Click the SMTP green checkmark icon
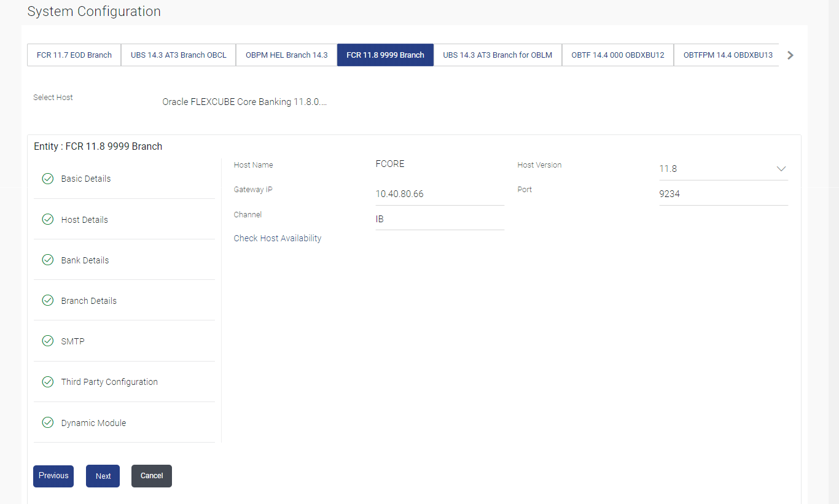839x504 pixels. click(47, 341)
